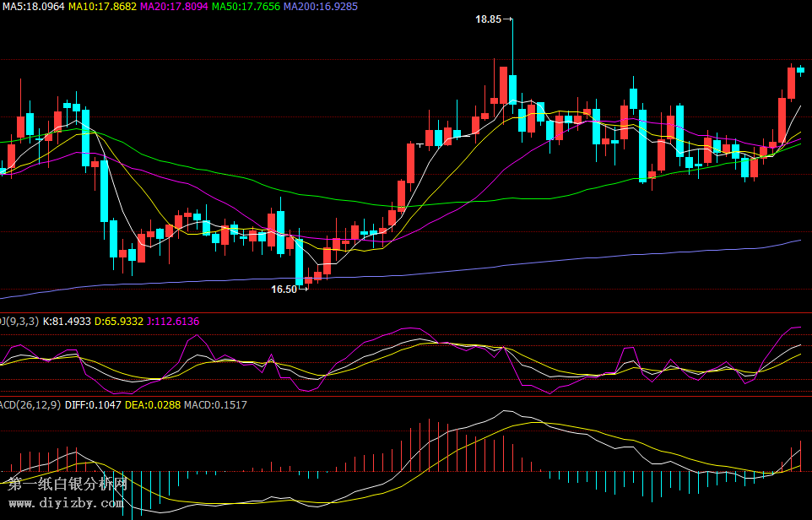812x520 pixels.
Task: Click the 16.50 low price marker
Action: point(284,289)
